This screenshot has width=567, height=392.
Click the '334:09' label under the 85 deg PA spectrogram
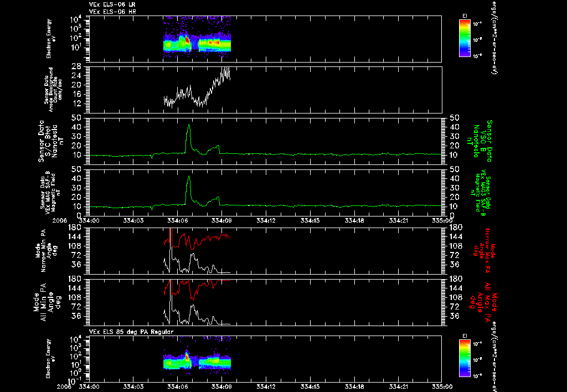[221, 386]
